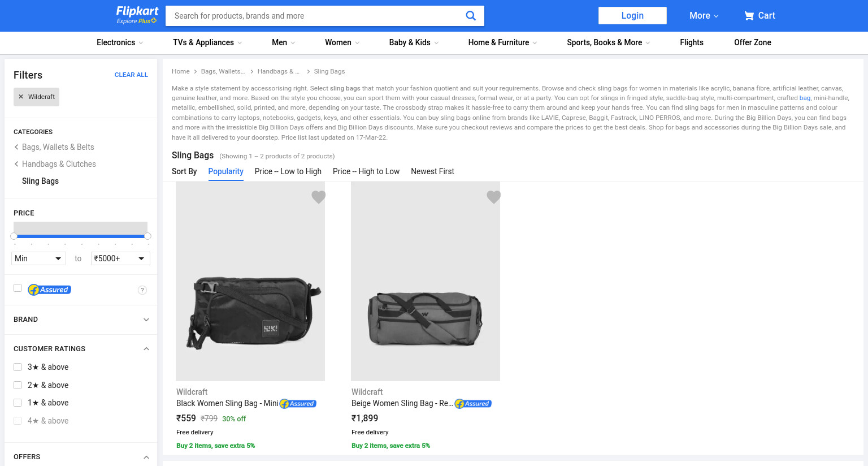Image resolution: width=868 pixels, height=466 pixels.
Task: Click the cart icon
Action: coord(749,16)
